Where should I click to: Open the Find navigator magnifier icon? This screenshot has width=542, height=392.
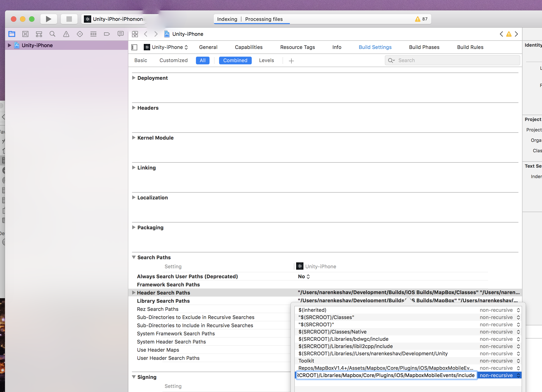point(53,34)
